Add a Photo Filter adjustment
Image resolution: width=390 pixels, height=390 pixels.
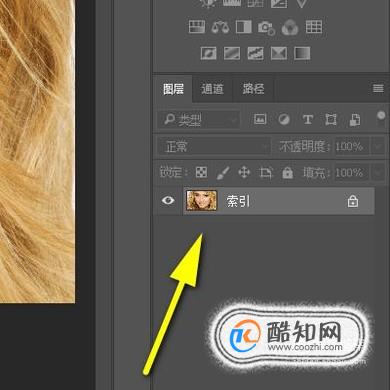(x=267, y=27)
